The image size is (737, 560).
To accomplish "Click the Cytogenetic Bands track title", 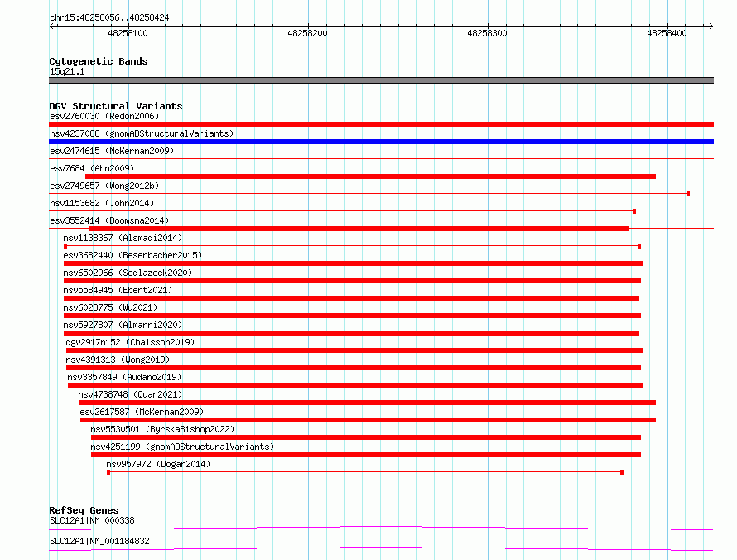I will [x=99, y=61].
